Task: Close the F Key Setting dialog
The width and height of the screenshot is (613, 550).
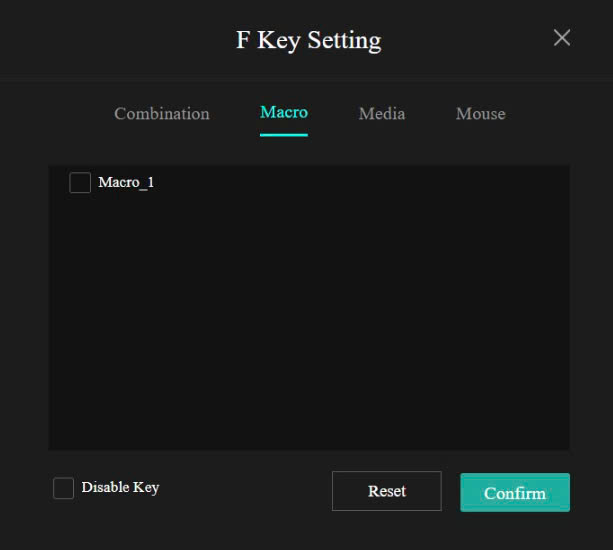Action: tap(562, 38)
